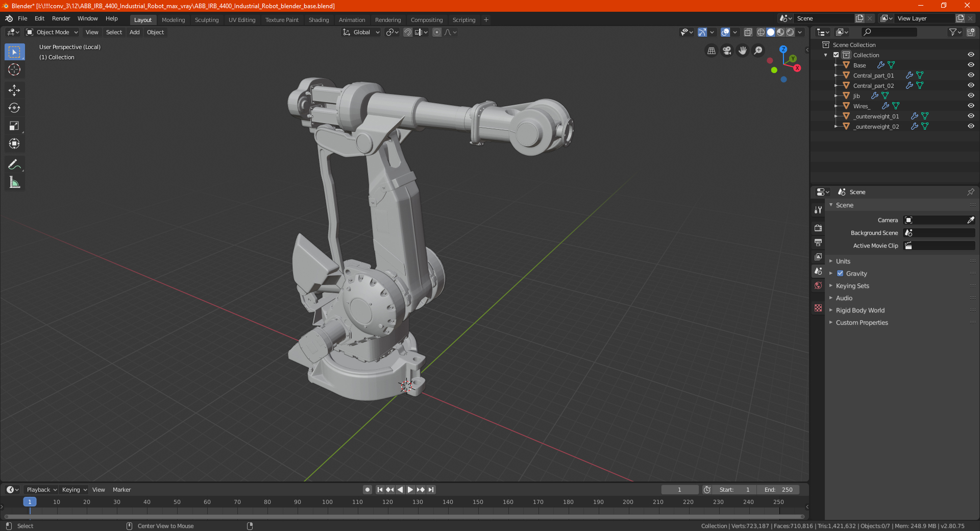Toggle auto keying record button
The width and height of the screenshot is (980, 531).
(367, 490)
